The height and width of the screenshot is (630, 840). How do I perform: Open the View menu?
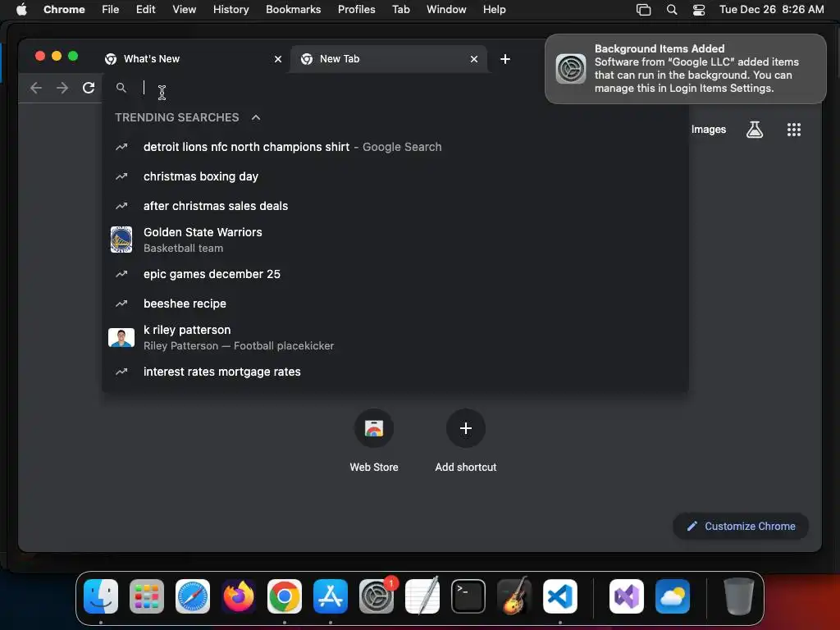point(184,10)
